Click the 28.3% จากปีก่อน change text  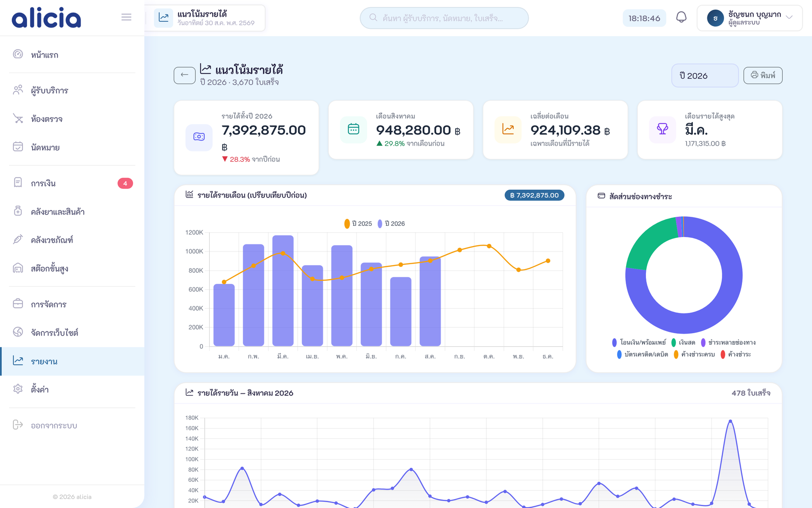click(251, 159)
